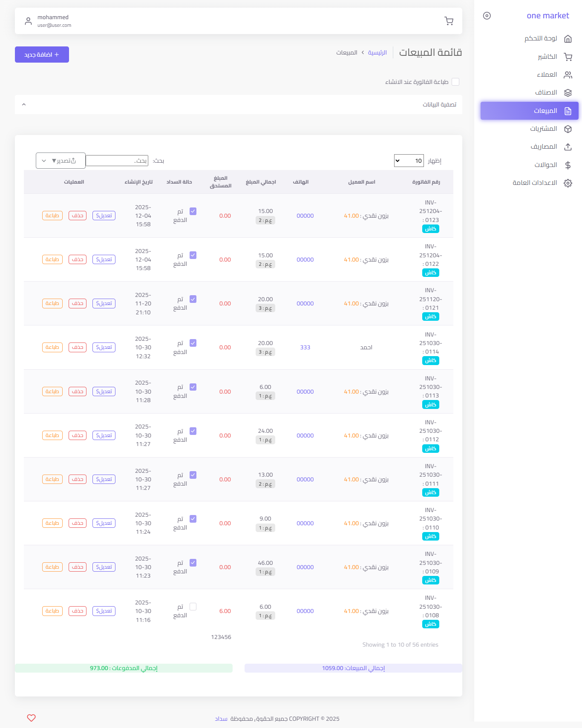Open the إظهار entries count dropdown
The image size is (582, 728).
(x=409, y=161)
